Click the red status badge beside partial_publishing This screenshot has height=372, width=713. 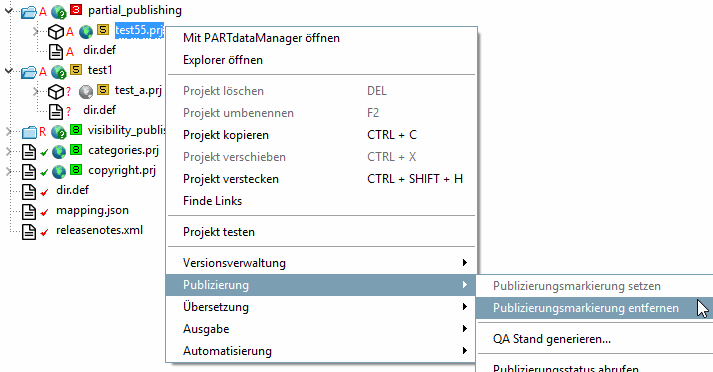(76, 9)
